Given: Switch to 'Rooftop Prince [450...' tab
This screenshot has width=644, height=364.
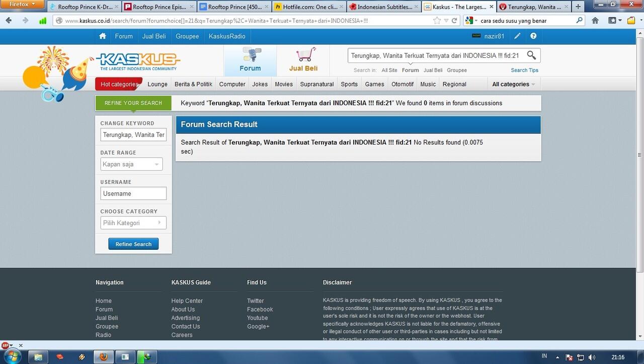Looking at the screenshot, I should [234, 7].
